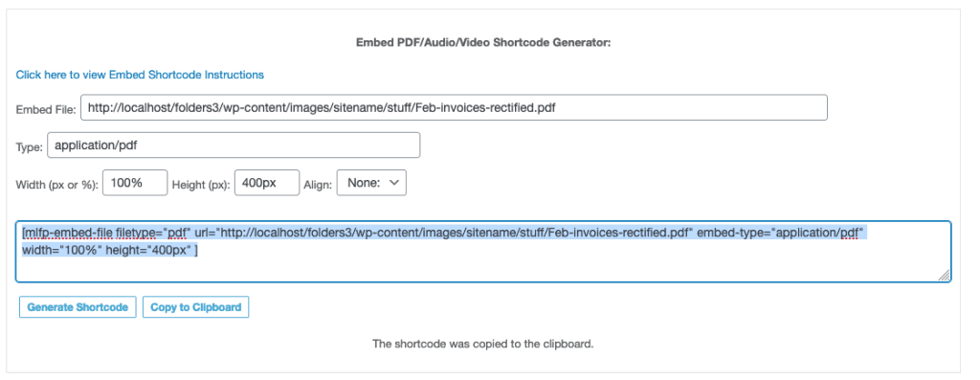The width and height of the screenshot is (980, 380).
Task: Click the chevron arrow in Align select
Action: [x=393, y=183]
